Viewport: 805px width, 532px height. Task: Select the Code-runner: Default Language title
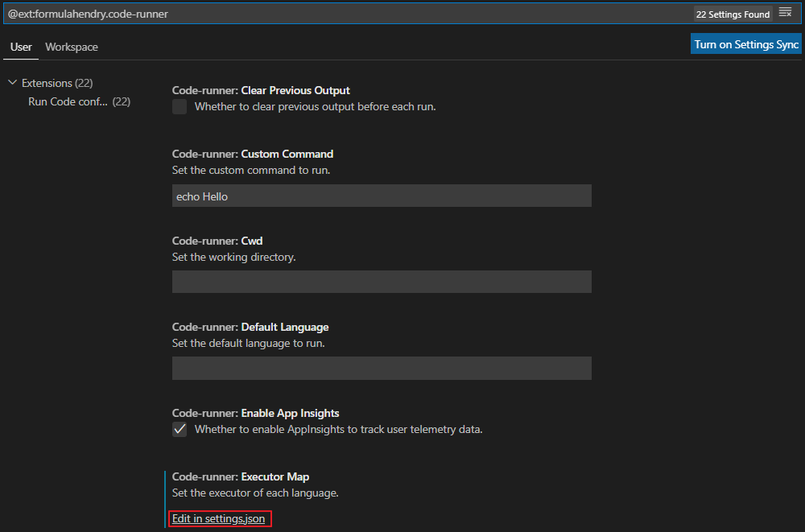coord(250,327)
